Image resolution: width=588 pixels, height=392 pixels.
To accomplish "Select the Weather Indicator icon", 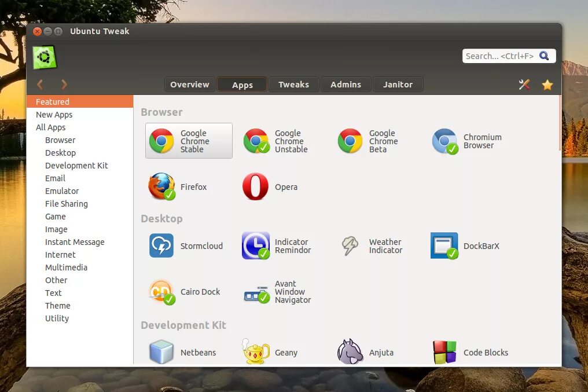I will pyautogui.click(x=350, y=246).
